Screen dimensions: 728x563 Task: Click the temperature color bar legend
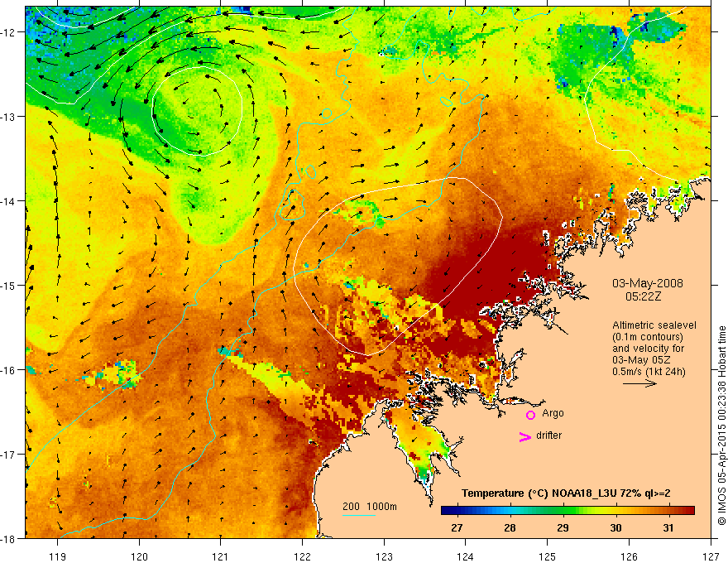coord(568,511)
